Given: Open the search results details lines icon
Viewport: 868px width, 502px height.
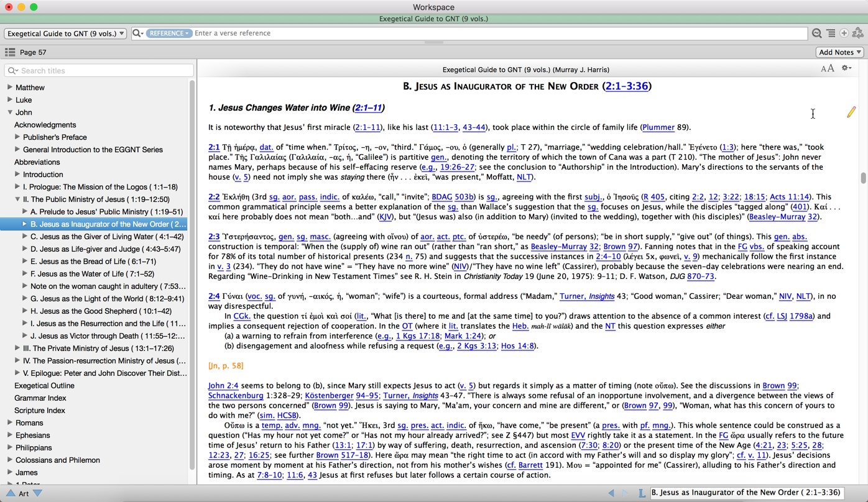Looking at the screenshot, I should [x=831, y=33].
